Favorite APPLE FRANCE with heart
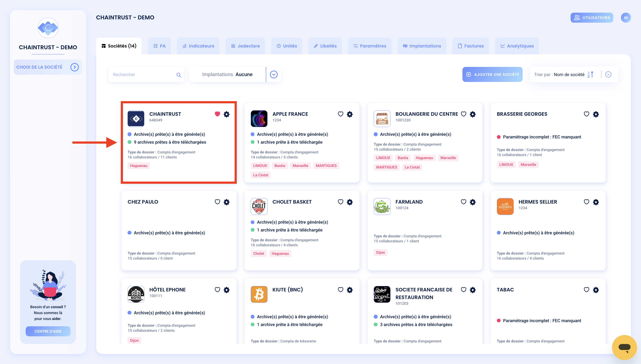 341,114
